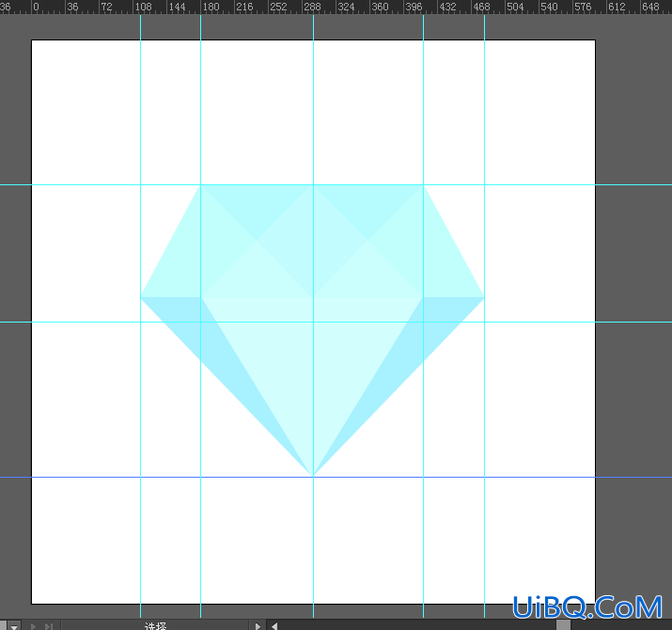
Task: Click the ruler mark labeled 288
Action: 312,7
